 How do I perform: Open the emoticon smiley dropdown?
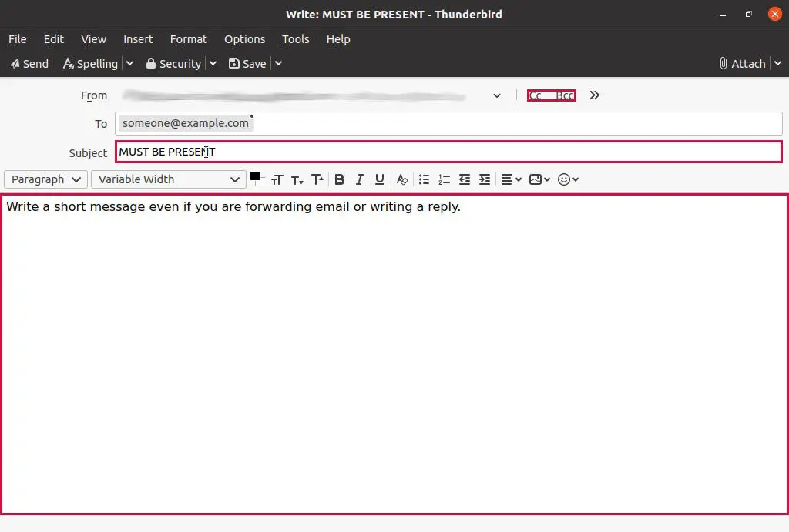pos(568,179)
